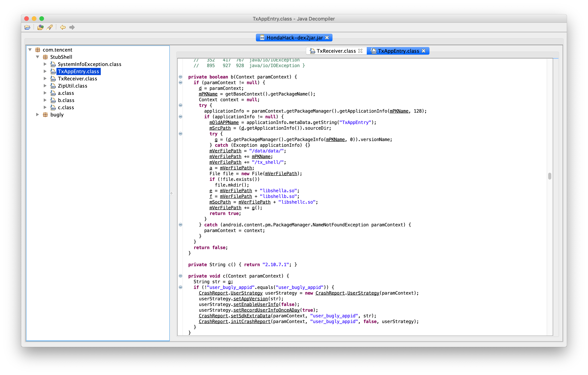Viewport: 588px width, 375px height.
Task: Select c.class in the tree
Action: (x=66, y=107)
